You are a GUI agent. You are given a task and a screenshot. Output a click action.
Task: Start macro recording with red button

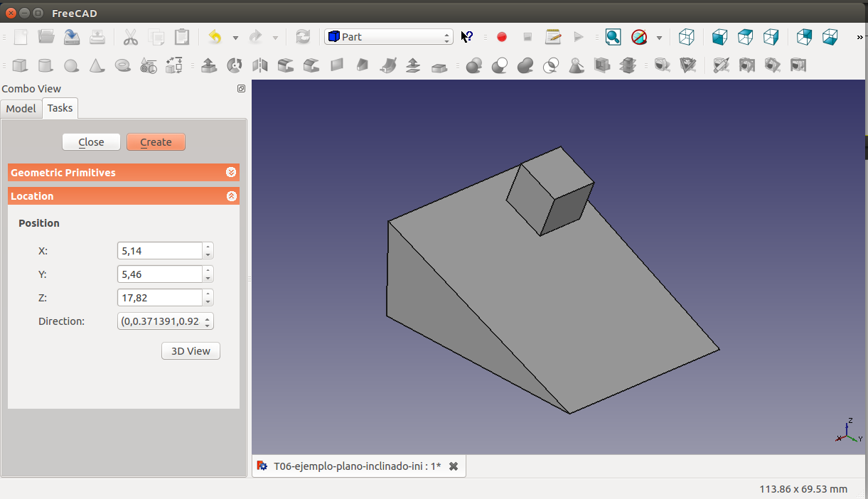(502, 37)
